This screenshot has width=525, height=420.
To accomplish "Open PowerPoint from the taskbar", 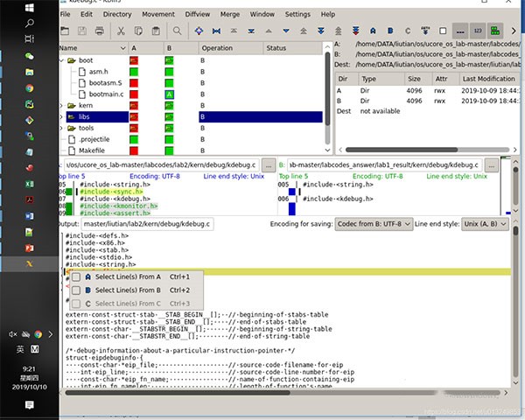I will click(30, 248).
